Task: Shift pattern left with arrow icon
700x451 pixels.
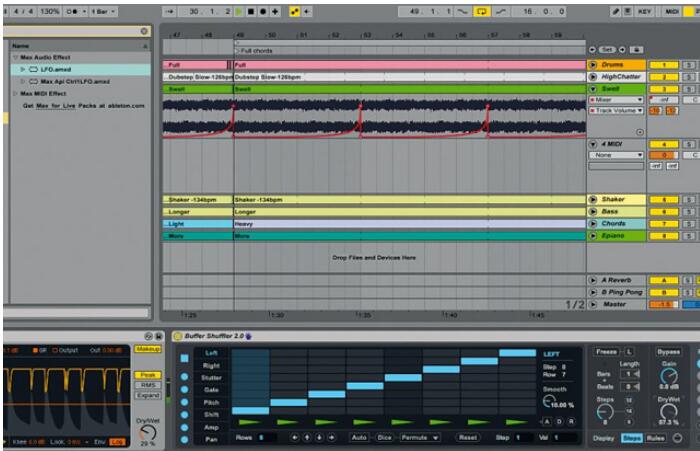Action: [294, 438]
